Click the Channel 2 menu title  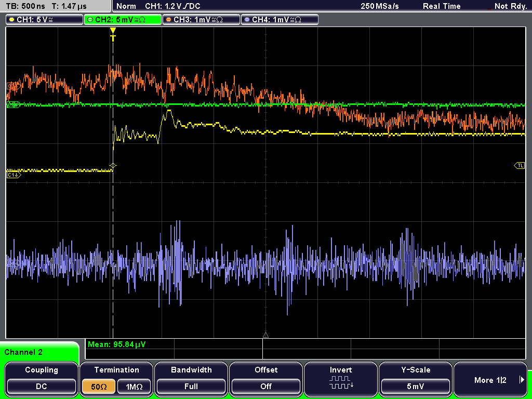[23, 352]
